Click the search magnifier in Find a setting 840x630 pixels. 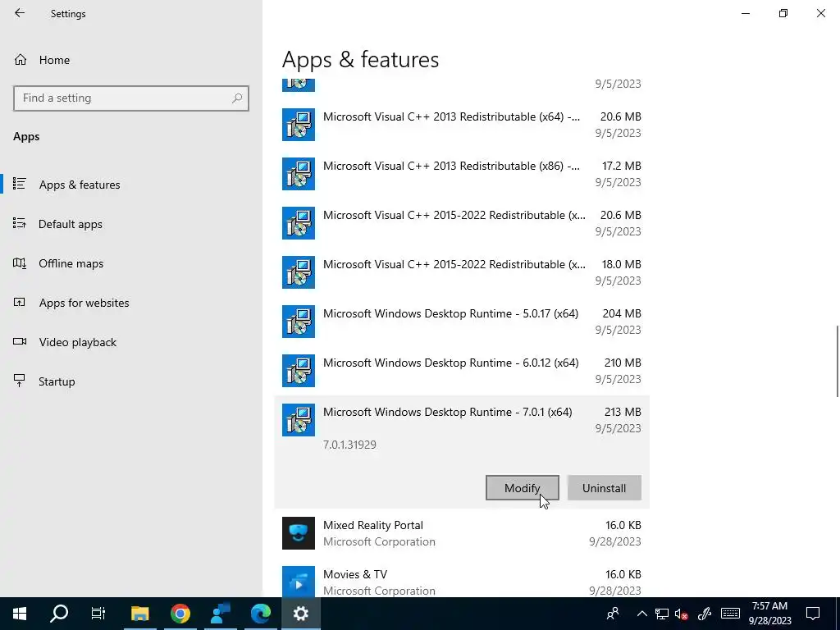click(x=237, y=98)
